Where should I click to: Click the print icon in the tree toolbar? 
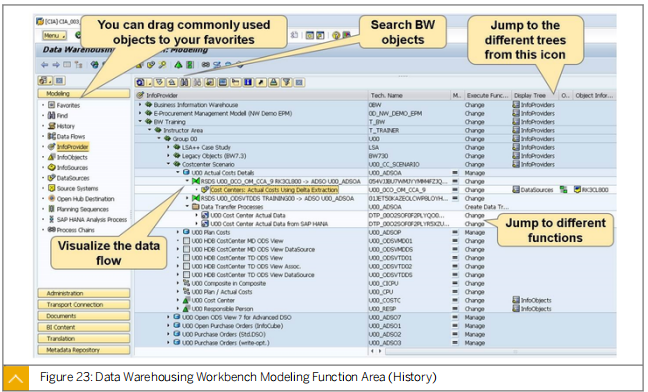click(x=273, y=82)
